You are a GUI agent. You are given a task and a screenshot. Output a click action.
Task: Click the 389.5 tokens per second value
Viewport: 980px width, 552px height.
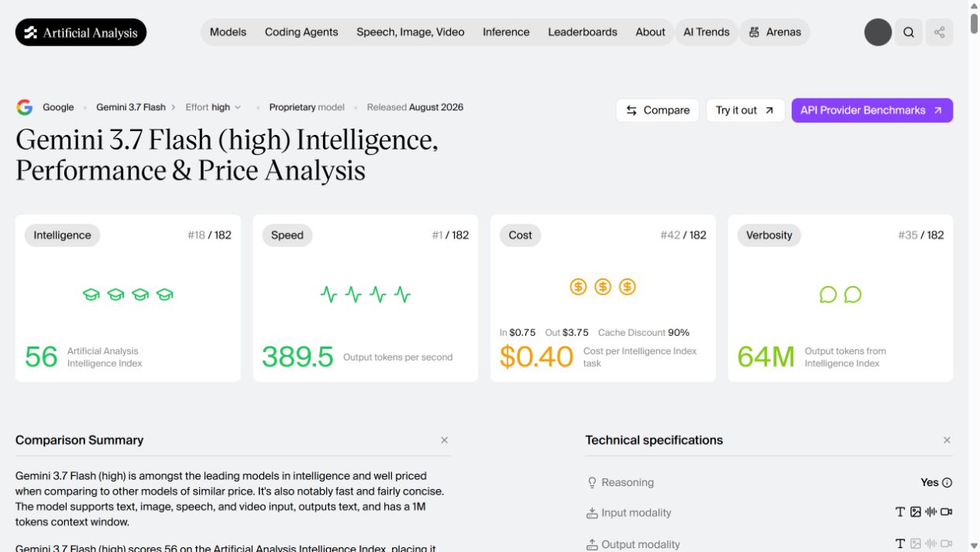click(297, 357)
